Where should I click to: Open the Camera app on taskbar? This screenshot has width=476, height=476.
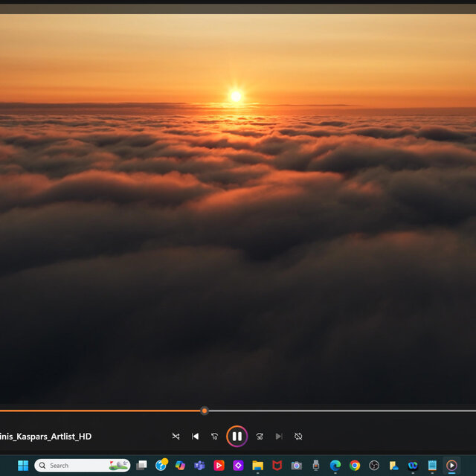point(296,466)
